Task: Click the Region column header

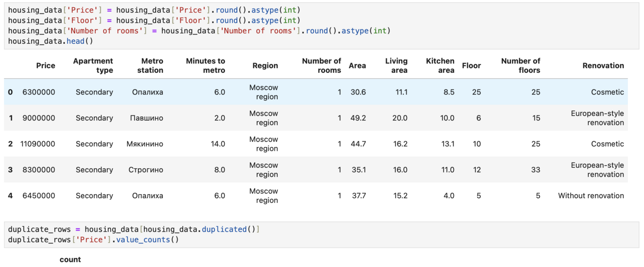Action: coord(265,66)
